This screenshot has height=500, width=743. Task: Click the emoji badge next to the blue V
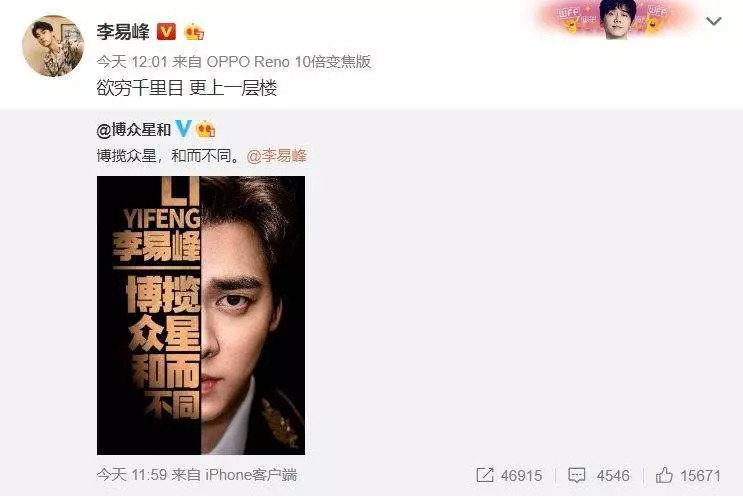point(206,129)
